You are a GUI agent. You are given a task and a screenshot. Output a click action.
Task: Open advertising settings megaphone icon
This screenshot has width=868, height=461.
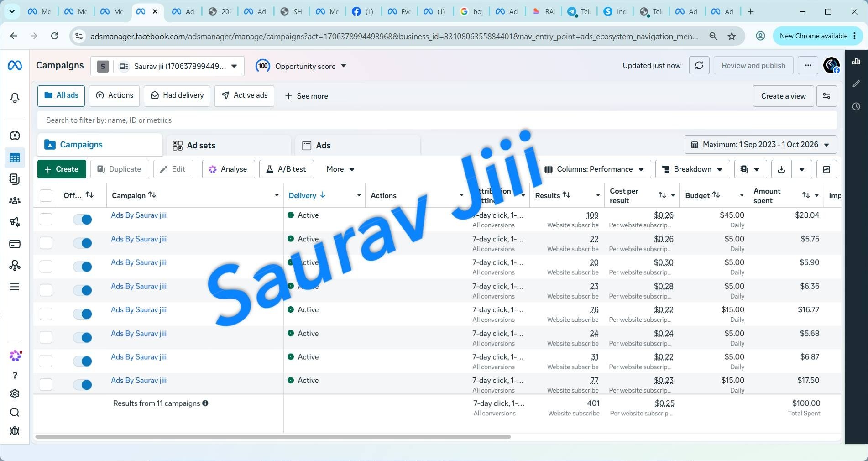(15, 222)
